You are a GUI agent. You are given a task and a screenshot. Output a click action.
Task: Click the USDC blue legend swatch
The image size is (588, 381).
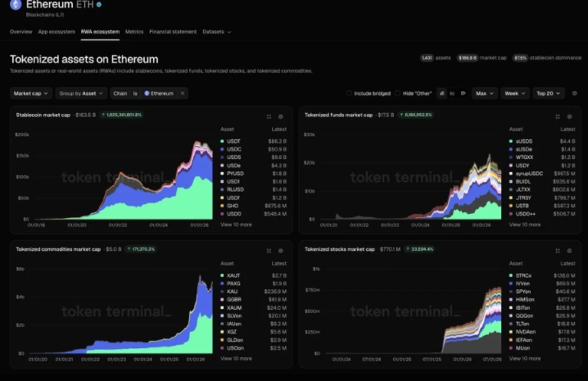click(222, 150)
